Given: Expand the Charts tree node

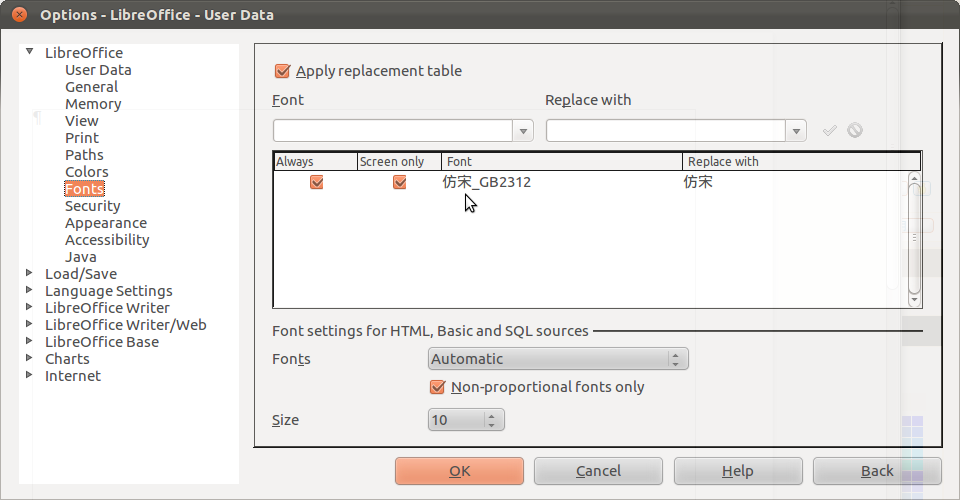Looking at the screenshot, I should (x=29, y=358).
